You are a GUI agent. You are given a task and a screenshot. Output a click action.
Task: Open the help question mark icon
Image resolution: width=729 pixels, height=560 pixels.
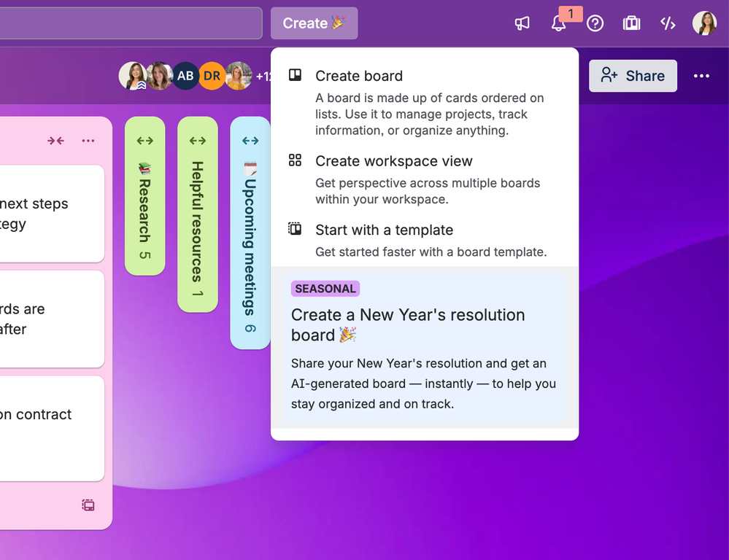pyautogui.click(x=595, y=23)
